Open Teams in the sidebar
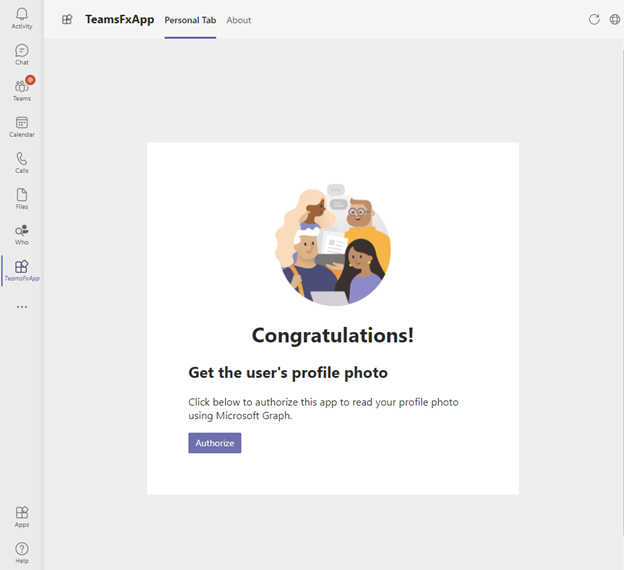Screen dimensions: 624x570 tap(21, 89)
